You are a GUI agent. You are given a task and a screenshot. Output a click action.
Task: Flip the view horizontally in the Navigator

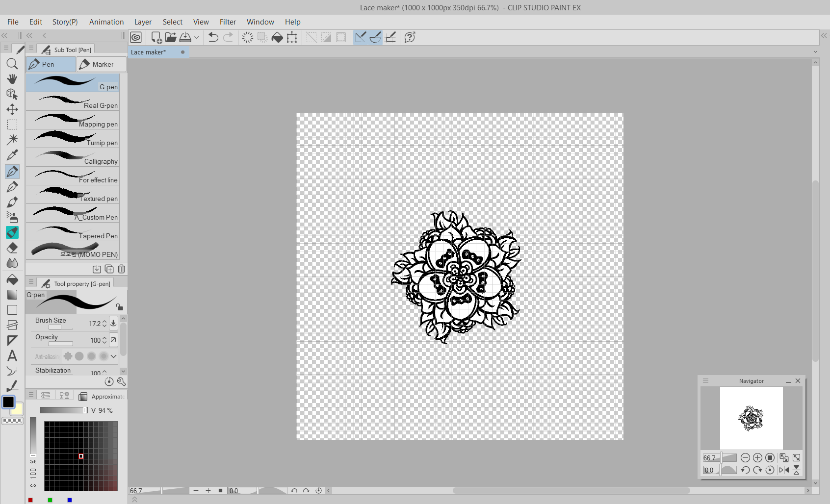coord(783,470)
